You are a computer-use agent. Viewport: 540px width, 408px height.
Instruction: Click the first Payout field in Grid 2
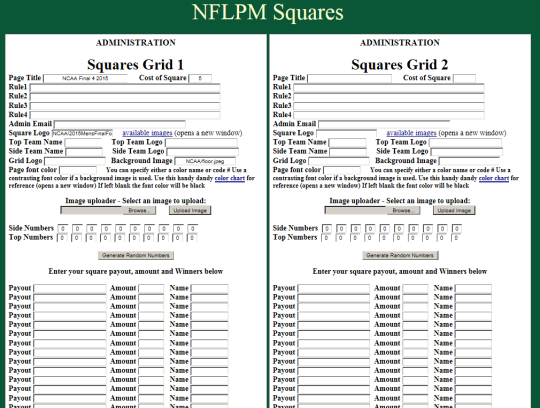pos(334,289)
